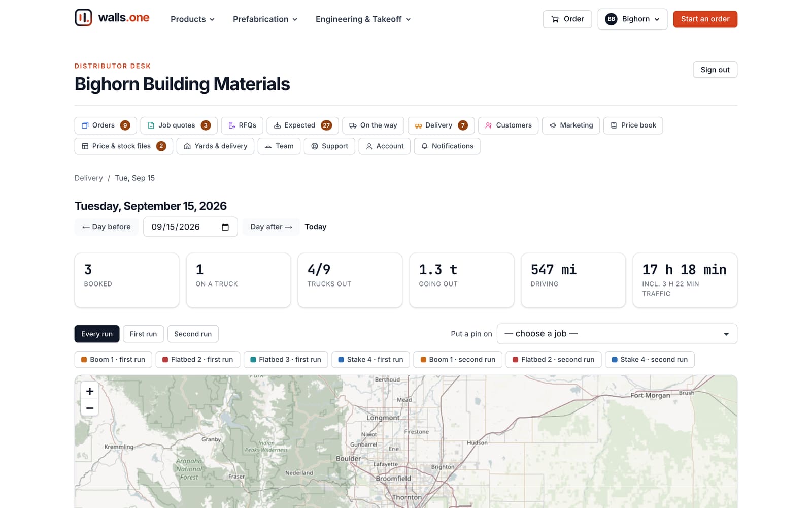Expand the Products menu
The image size is (812, 508).
tap(192, 19)
